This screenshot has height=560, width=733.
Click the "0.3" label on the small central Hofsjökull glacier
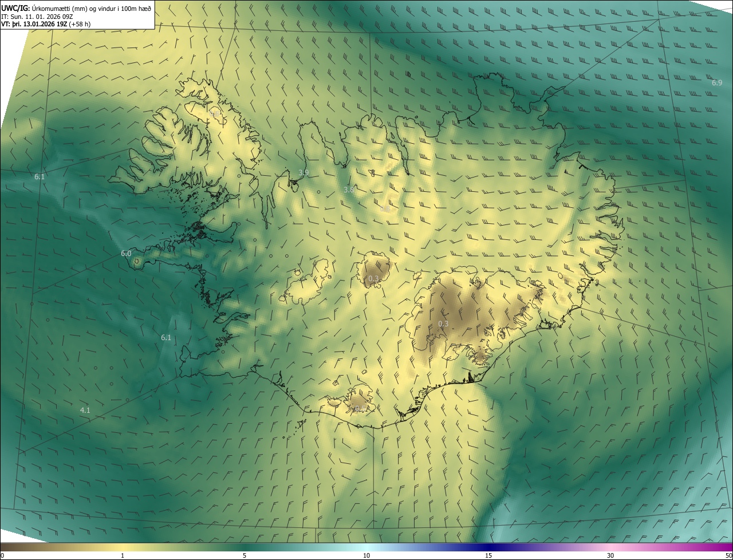pyautogui.click(x=373, y=279)
